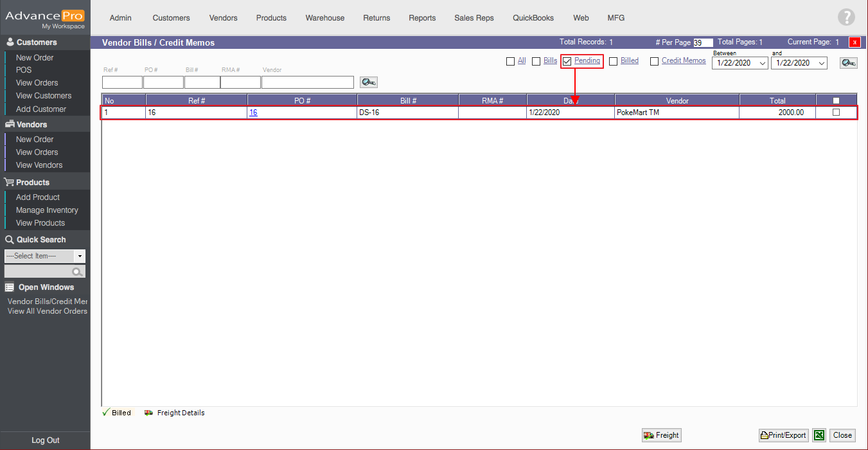Open PO number 16 link

pyautogui.click(x=253, y=113)
